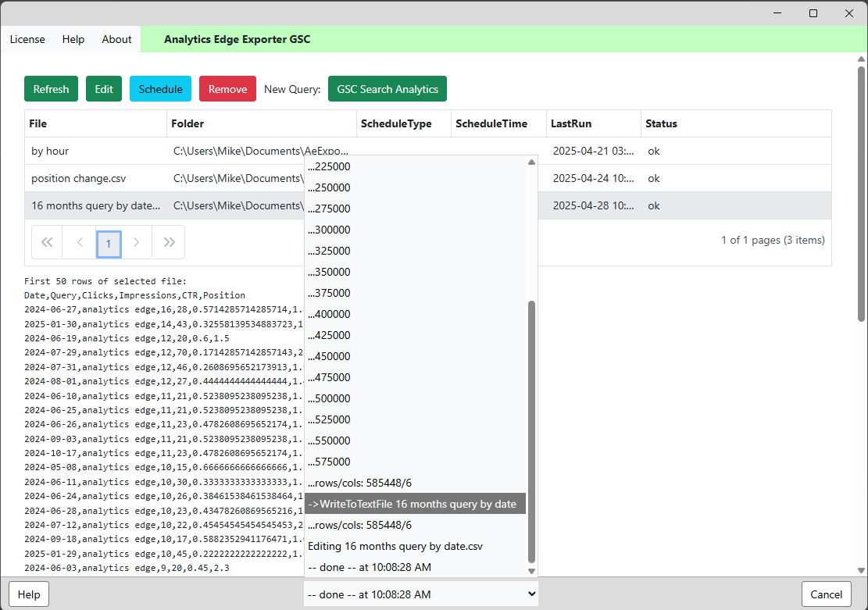Sort by the LastRun column header
Screen dimensions: 868x610
pyautogui.click(x=594, y=123)
